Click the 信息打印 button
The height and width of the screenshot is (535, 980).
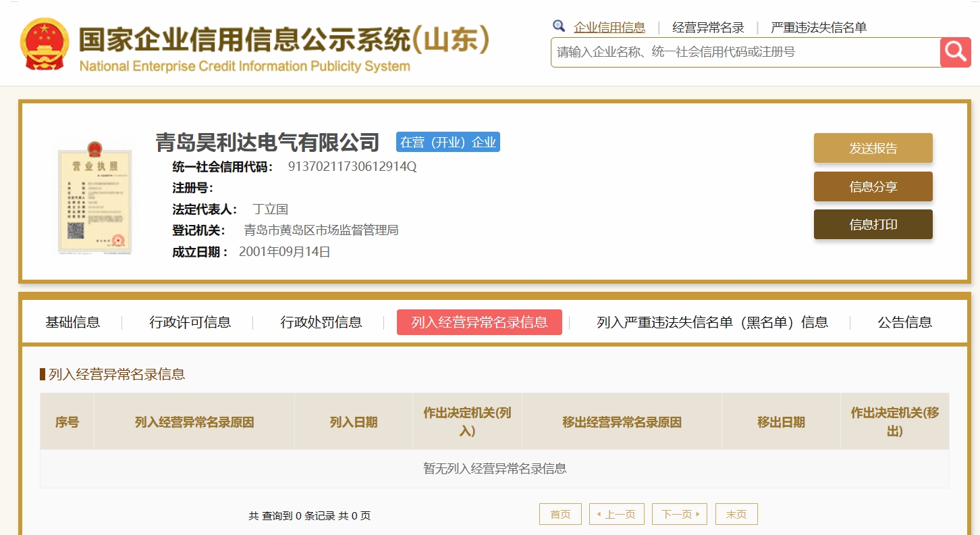(873, 224)
